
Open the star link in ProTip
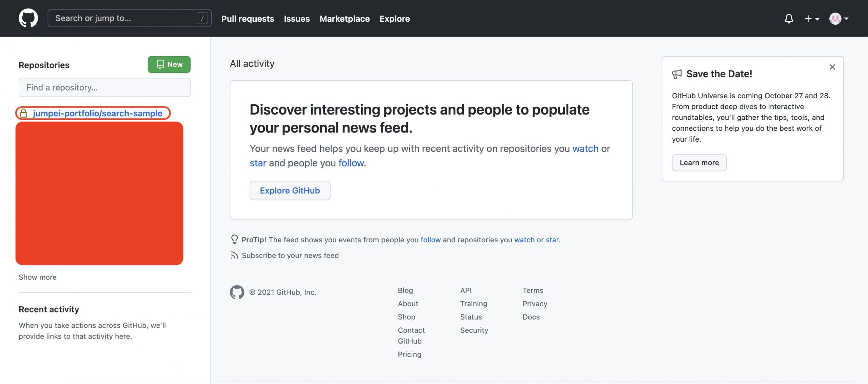[x=552, y=240]
